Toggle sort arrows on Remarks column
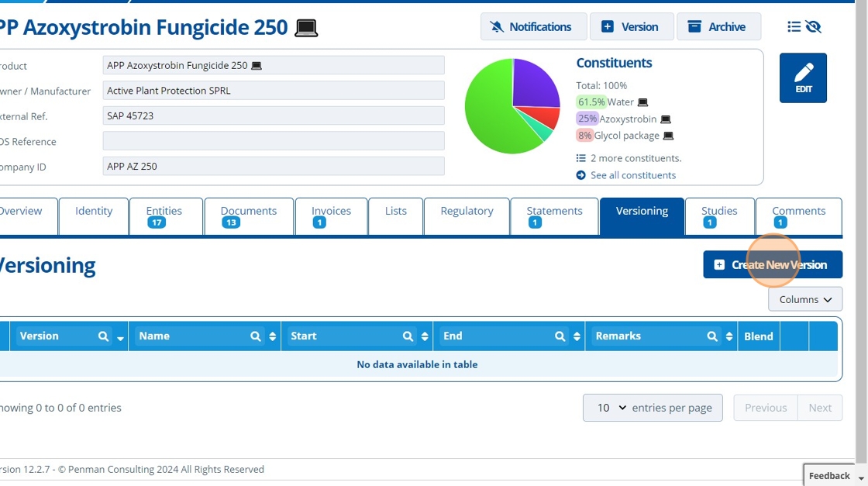This screenshot has height=486, width=868. (729, 336)
